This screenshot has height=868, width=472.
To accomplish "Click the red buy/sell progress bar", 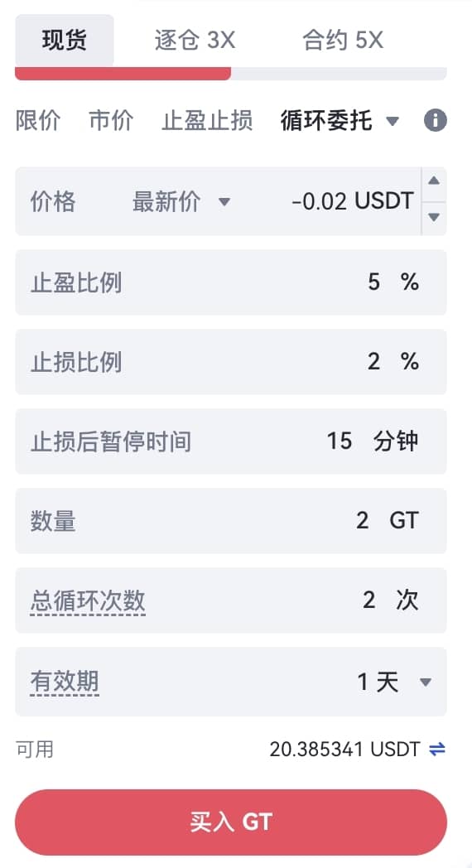I will [123, 74].
